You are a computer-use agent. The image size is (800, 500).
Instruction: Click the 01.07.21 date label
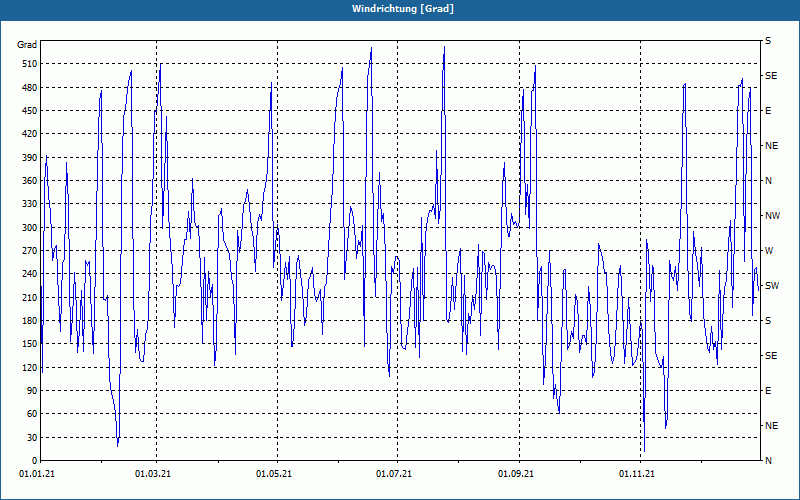pyautogui.click(x=394, y=474)
